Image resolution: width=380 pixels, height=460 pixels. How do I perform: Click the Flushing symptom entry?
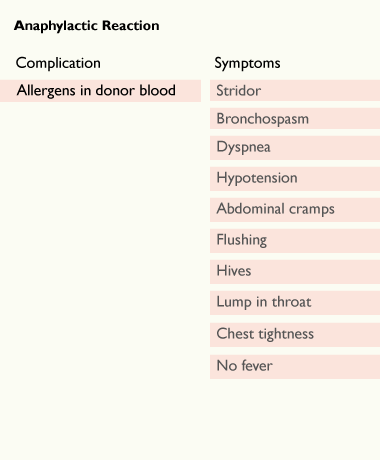(x=295, y=241)
